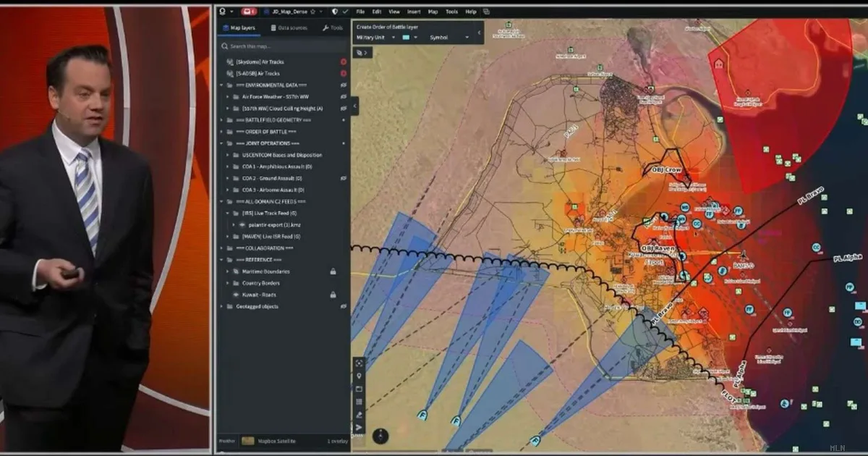This screenshot has height=456, width=868.
Task: Toggle visibility of Geotagged objects layer
Action: (344, 306)
